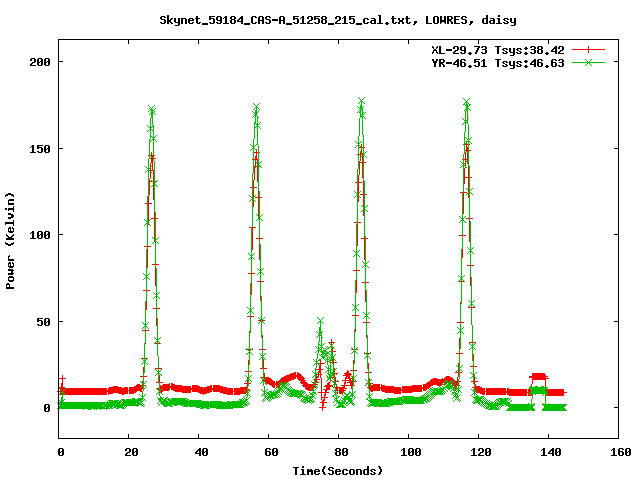The width and height of the screenshot is (640, 480).
Task: Click the green legend line sample marker
Action: [588, 62]
